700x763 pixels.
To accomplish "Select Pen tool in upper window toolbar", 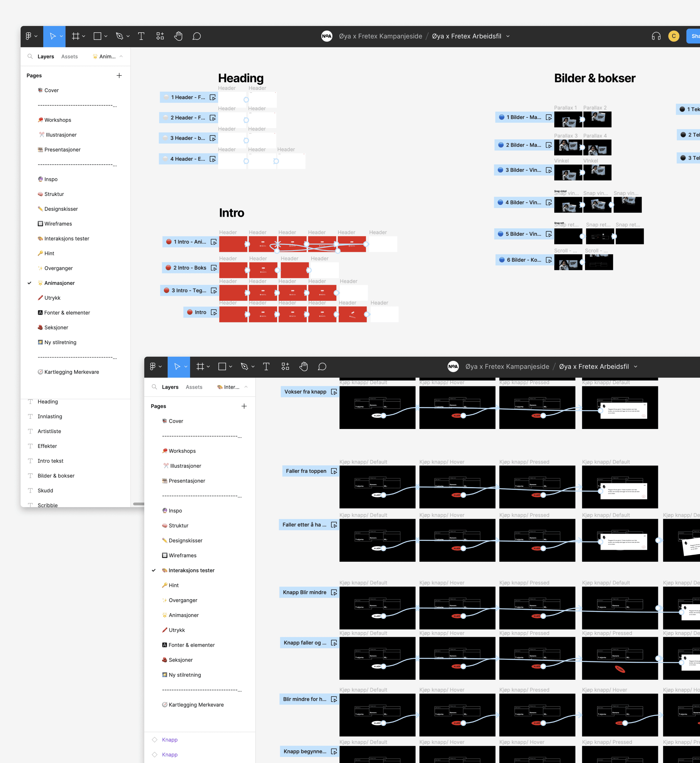I will pos(120,36).
